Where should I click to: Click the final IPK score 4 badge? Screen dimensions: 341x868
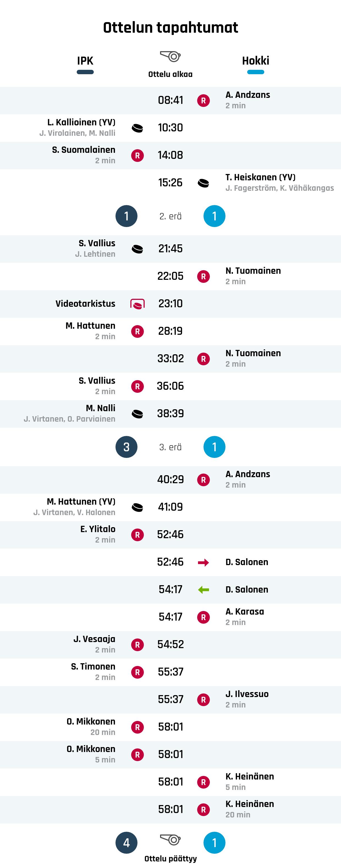(127, 843)
